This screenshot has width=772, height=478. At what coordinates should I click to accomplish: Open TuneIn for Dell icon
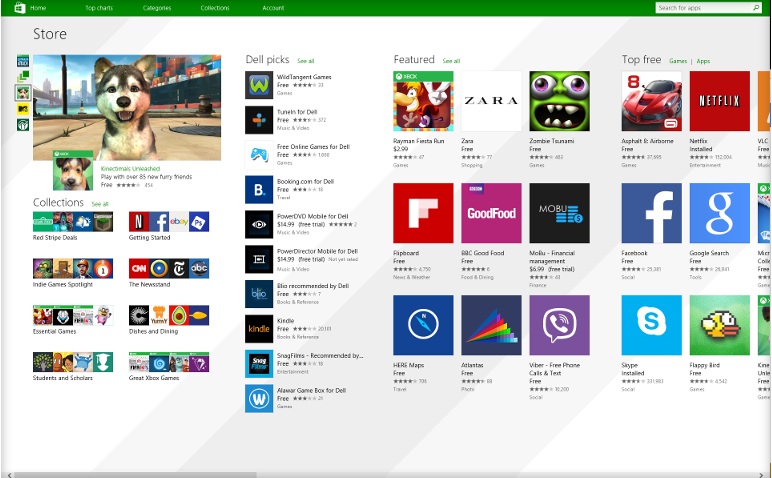pyautogui.click(x=259, y=120)
